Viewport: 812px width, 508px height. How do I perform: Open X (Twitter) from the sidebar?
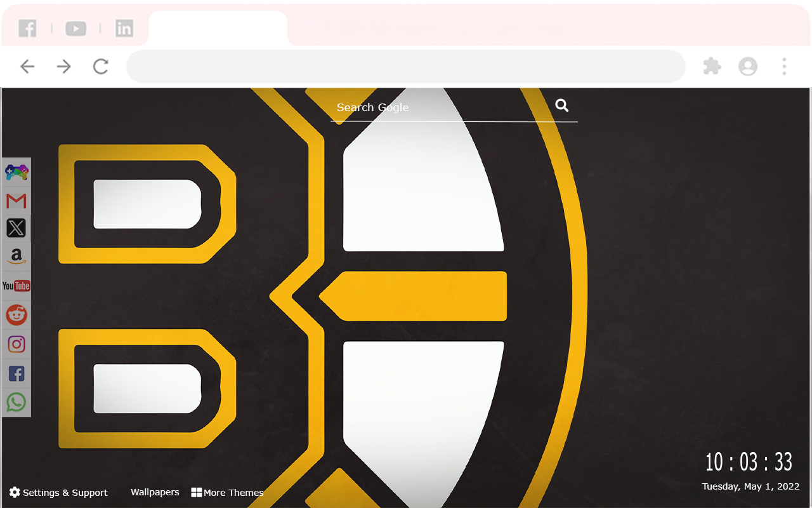16,228
